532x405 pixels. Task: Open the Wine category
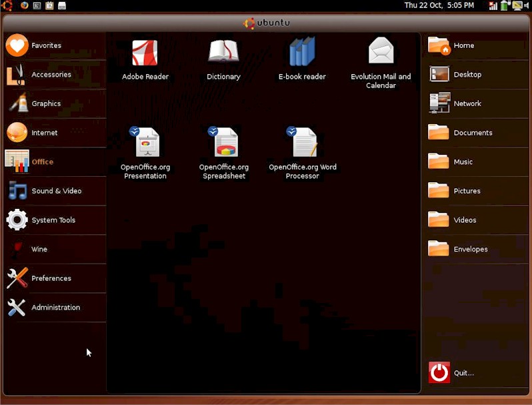pyautogui.click(x=55, y=249)
